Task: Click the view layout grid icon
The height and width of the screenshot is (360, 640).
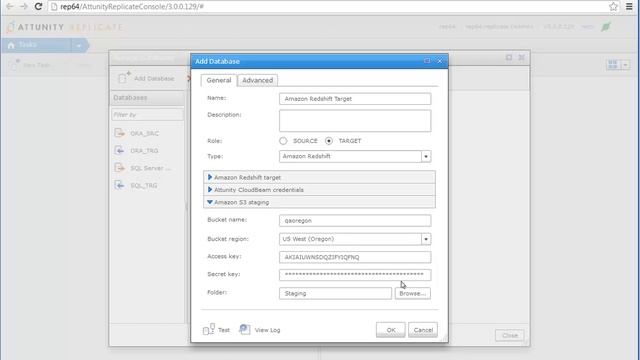Action: 613,64
